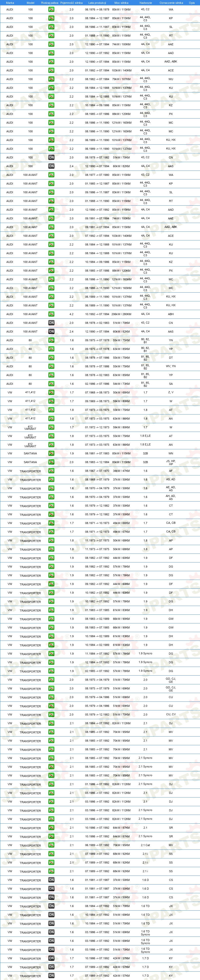Click the petrol icon in TRANSPORTER 49kW / 66KM row
The width and height of the screenshot is (200, 980).
(51, 523)
